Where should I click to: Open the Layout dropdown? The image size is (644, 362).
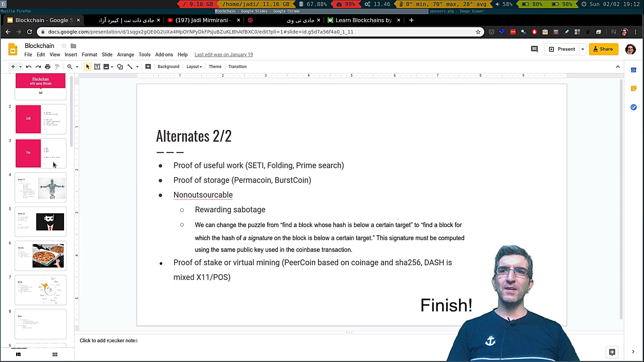tap(194, 67)
